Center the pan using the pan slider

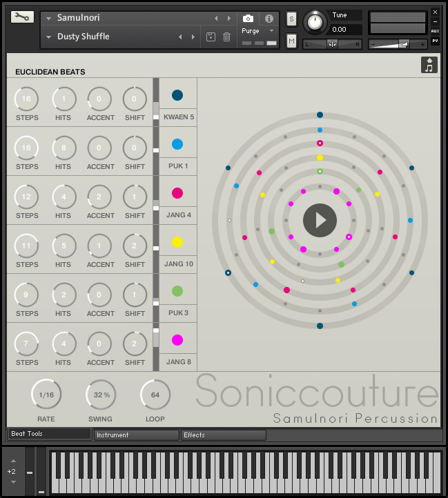click(332, 44)
